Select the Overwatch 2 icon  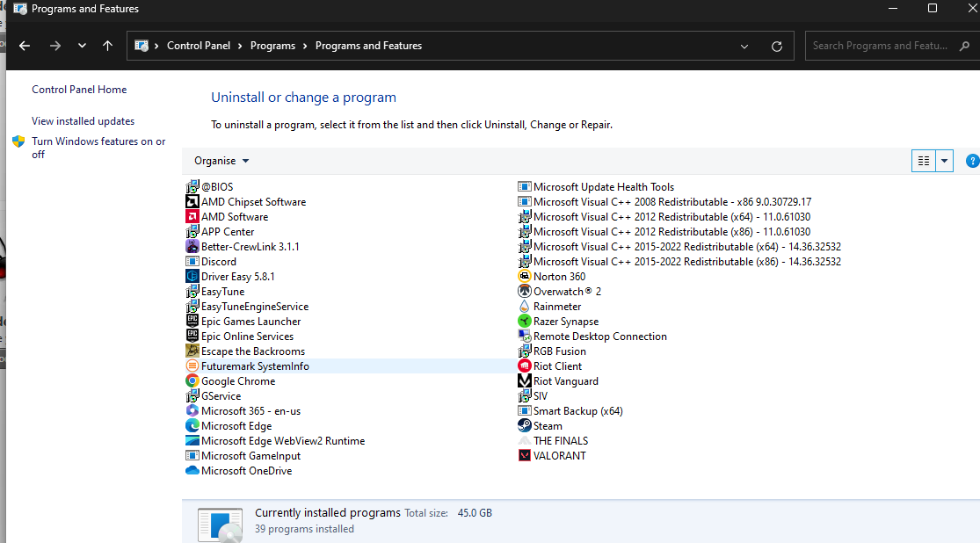525,292
